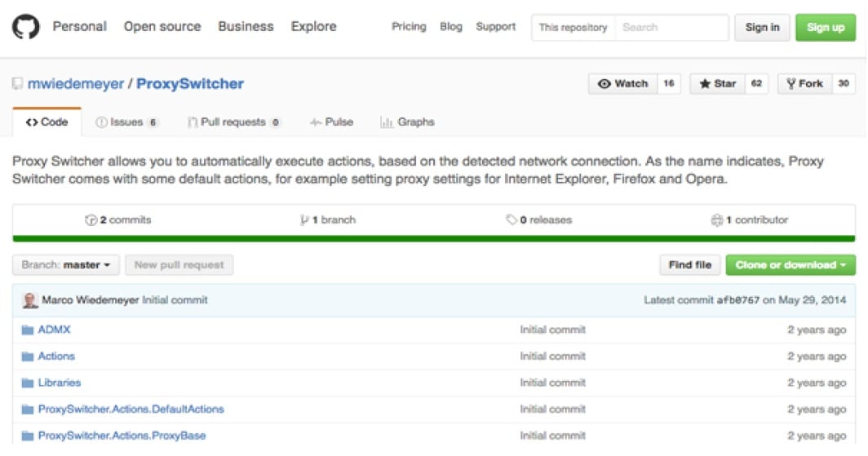Open the Explore menu item
The width and height of the screenshot is (868, 456).
(314, 27)
